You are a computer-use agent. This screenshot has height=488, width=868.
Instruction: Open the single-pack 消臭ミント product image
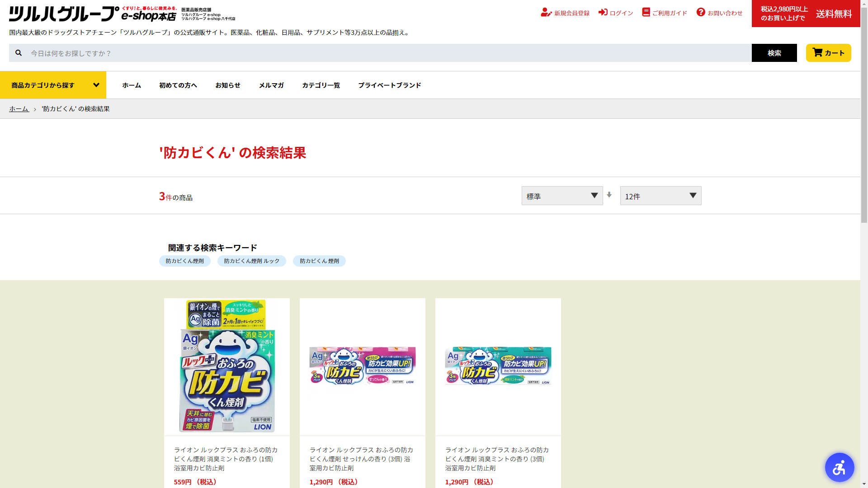[x=226, y=366]
